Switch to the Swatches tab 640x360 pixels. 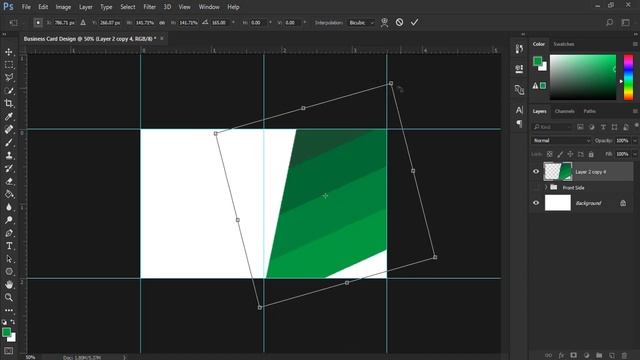point(564,44)
